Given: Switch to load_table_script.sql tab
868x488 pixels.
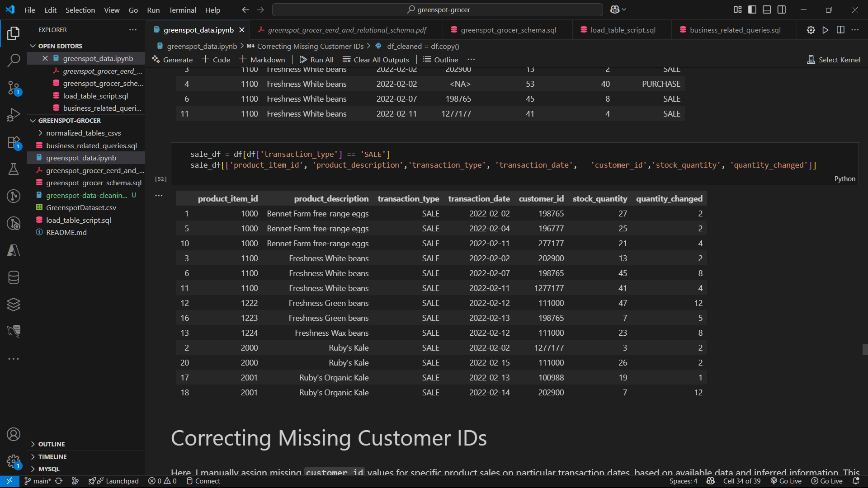Looking at the screenshot, I should tap(623, 30).
